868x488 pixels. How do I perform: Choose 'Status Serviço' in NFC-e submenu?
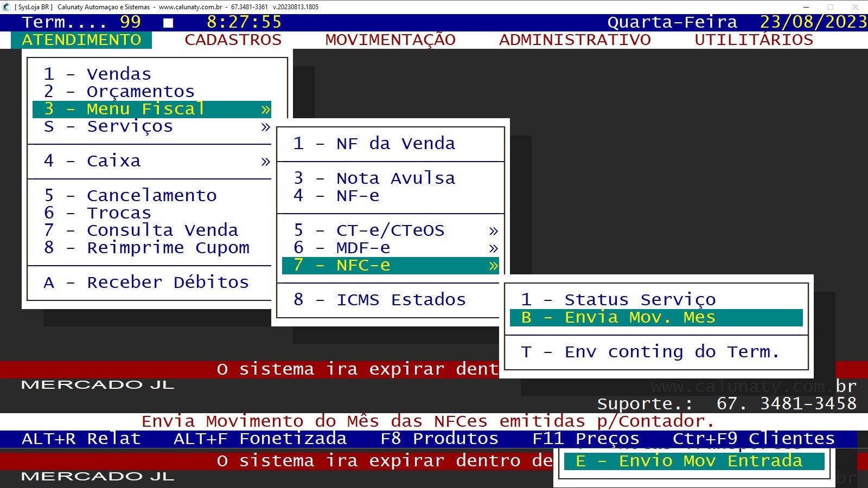618,299
